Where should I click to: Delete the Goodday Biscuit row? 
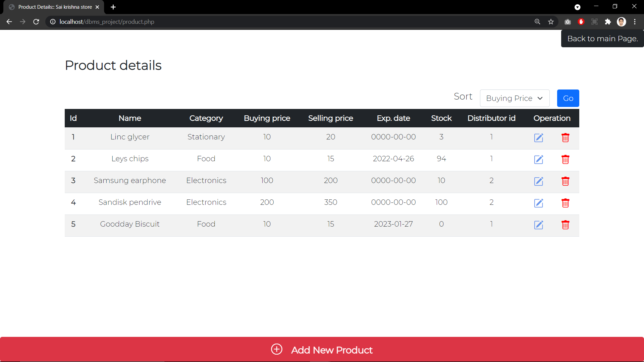coord(566,225)
